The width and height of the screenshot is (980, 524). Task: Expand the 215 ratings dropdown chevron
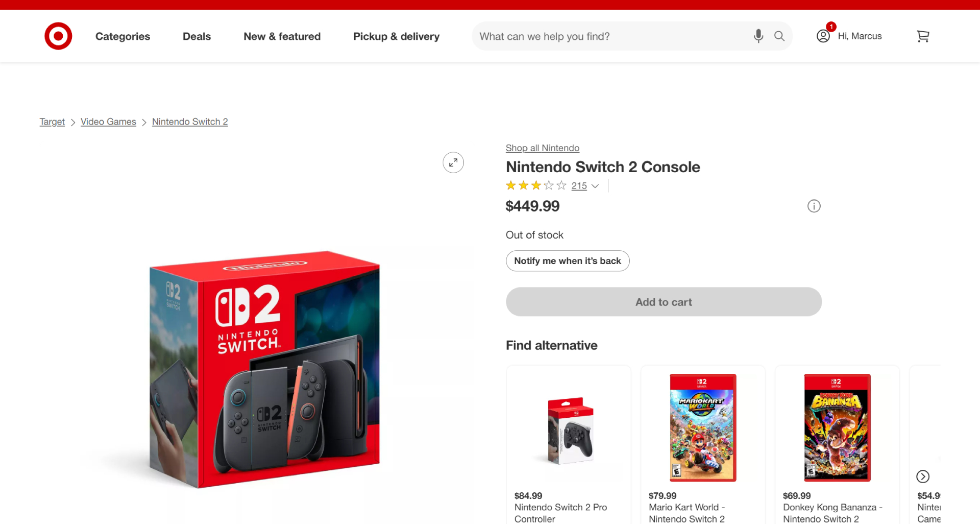[596, 186]
